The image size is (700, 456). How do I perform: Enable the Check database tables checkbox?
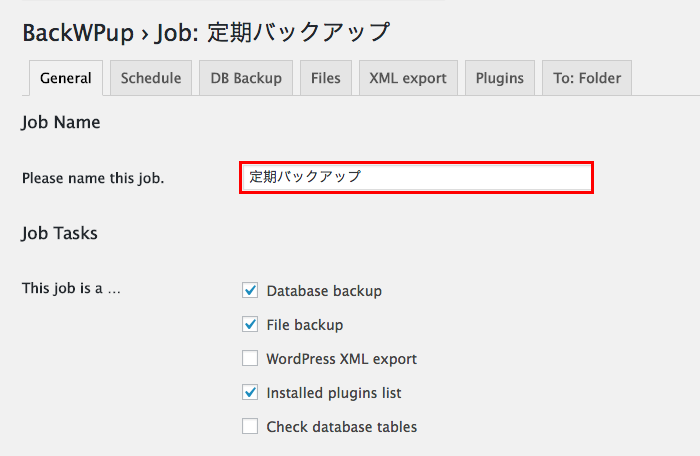(x=250, y=426)
